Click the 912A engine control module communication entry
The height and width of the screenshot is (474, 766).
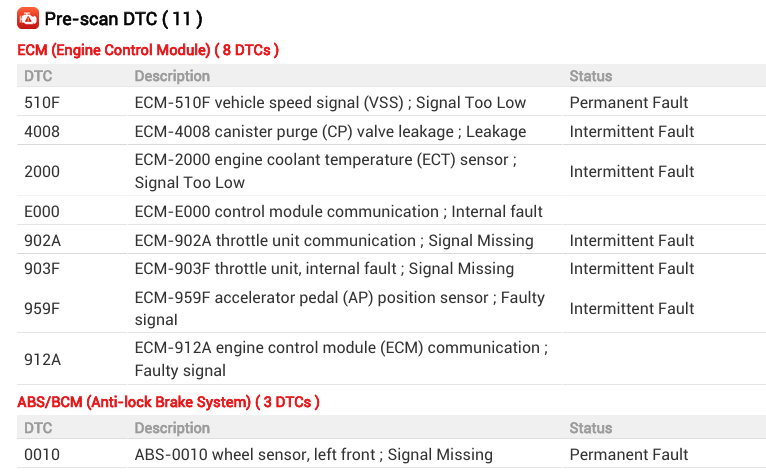tap(340, 359)
